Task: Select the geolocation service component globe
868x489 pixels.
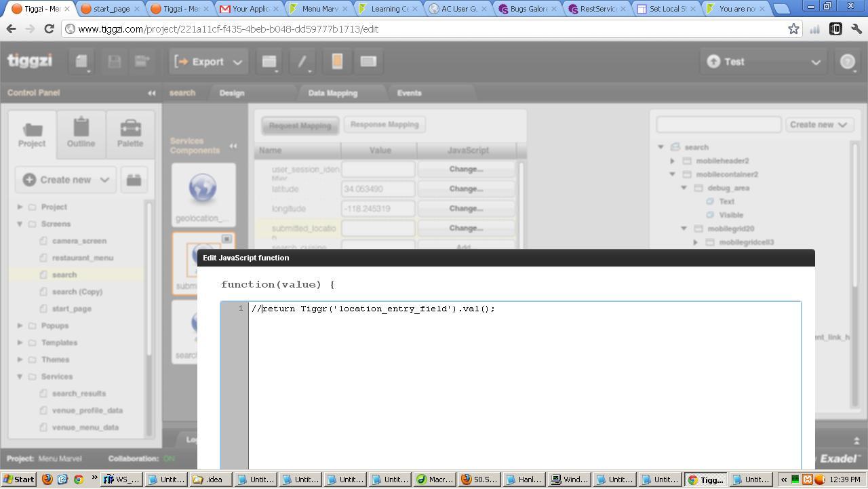Action: [203, 189]
